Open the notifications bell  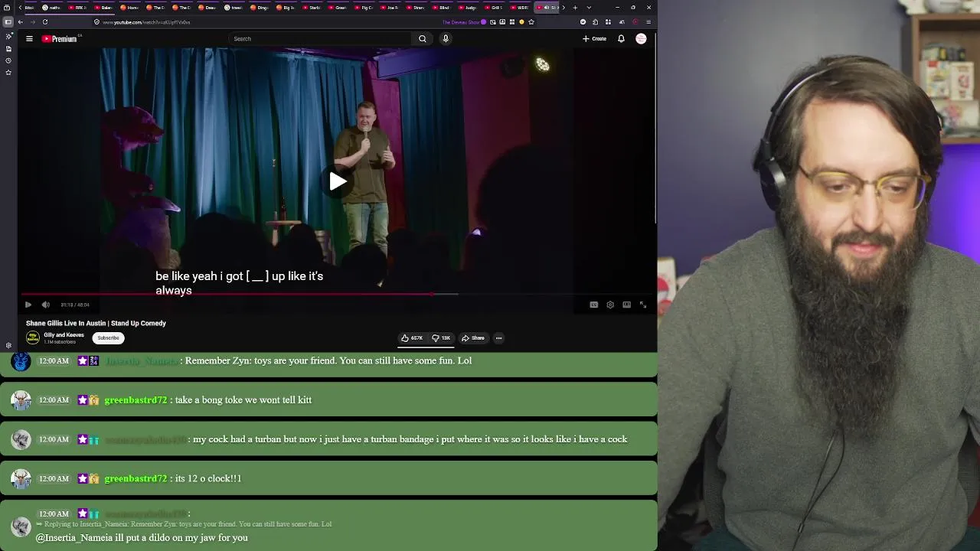[x=621, y=38]
